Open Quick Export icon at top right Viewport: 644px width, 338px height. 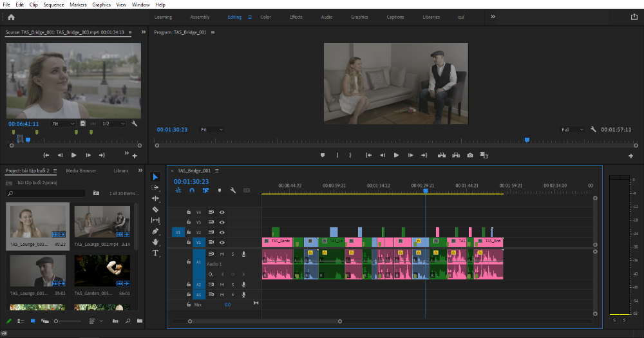tap(634, 17)
